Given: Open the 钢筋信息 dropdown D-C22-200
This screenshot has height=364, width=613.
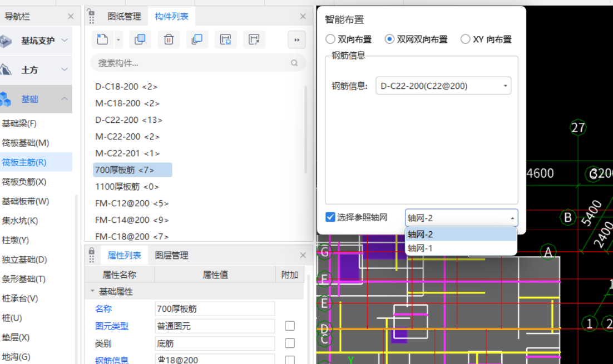Looking at the screenshot, I should (x=443, y=86).
